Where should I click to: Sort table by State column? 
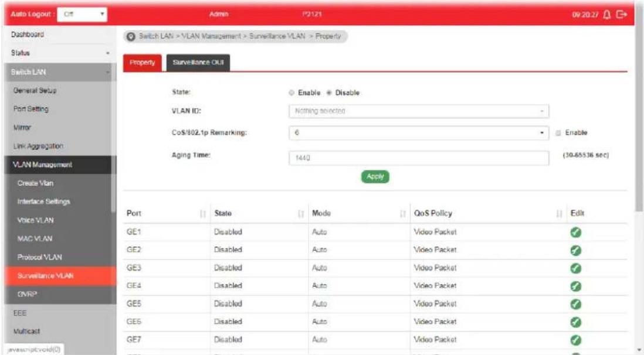(x=301, y=214)
